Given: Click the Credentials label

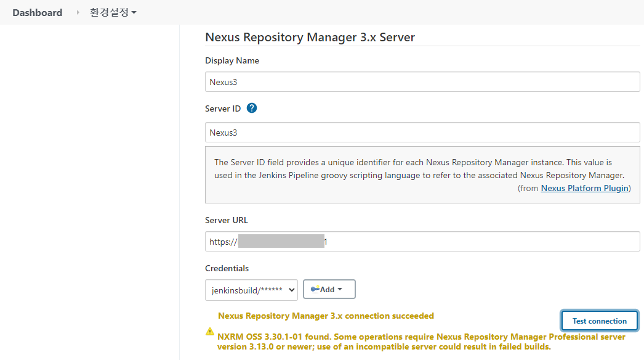Looking at the screenshot, I should [x=227, y=268].
